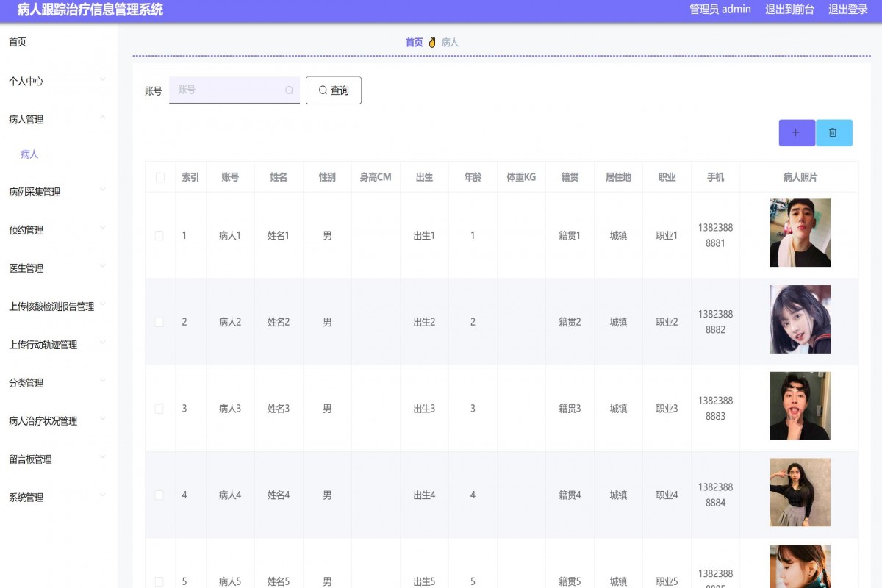Click the purple plus icon to add a patient

[x=797, y=132]
